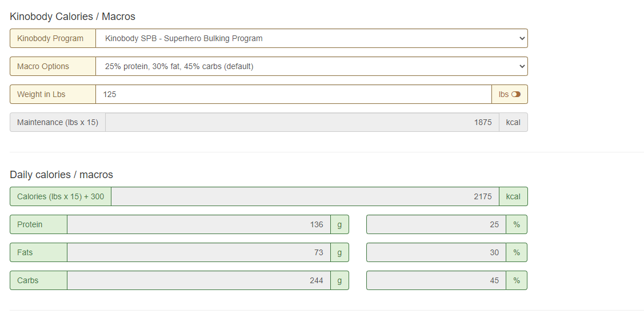Viewport: 644px width, 322px height.
Task: Click the Fats grams field showing 73
Action: pyautogui.click(x=198, y=252)
